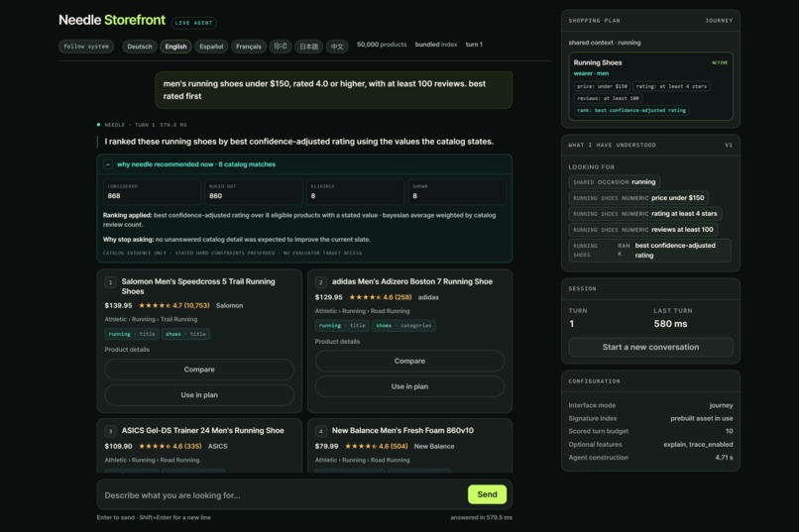Click the V1 label in What I Have Understood
The image size is (799, 532).
pyautogui.click(x=729, y=146)
